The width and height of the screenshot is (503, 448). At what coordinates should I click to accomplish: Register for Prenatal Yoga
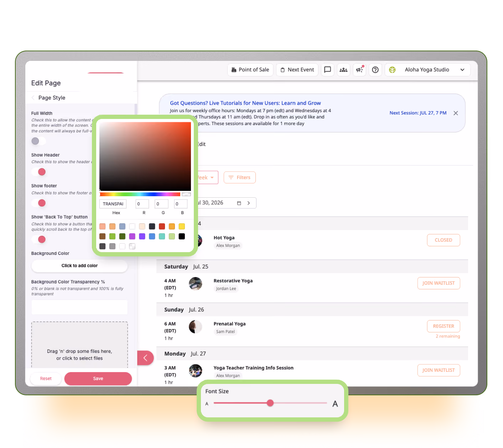pyautogui.click(x=443, y=326)
